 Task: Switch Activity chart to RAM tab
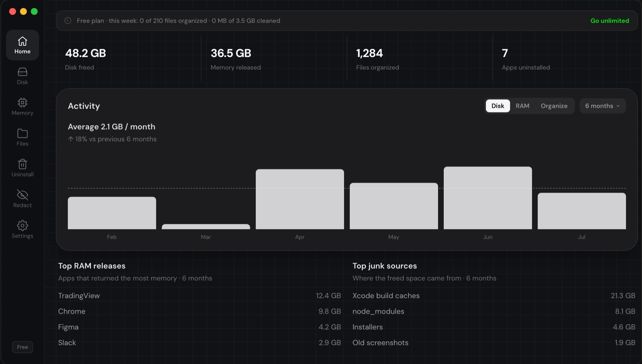pos(522,106)
